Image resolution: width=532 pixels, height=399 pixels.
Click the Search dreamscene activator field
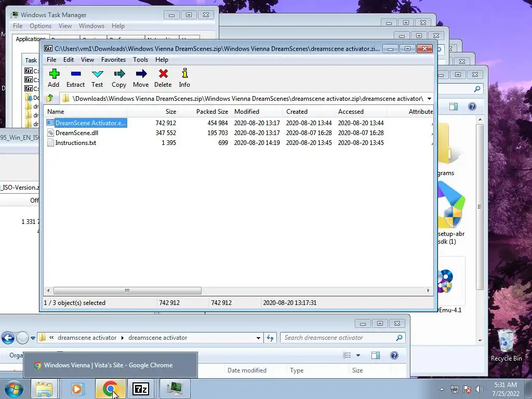click(x=342, y=338)
